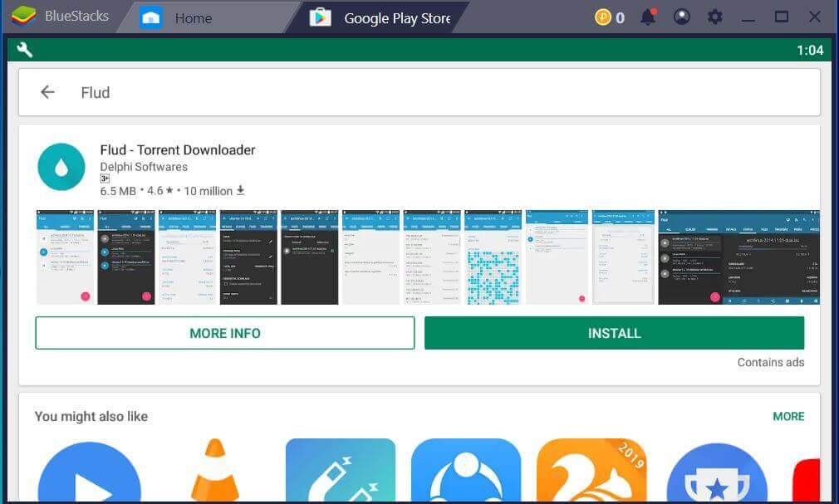Viewport: 839px width, 504px height.
Task: Open BlueStacks settings gear icon
Action: click(714, 17)
